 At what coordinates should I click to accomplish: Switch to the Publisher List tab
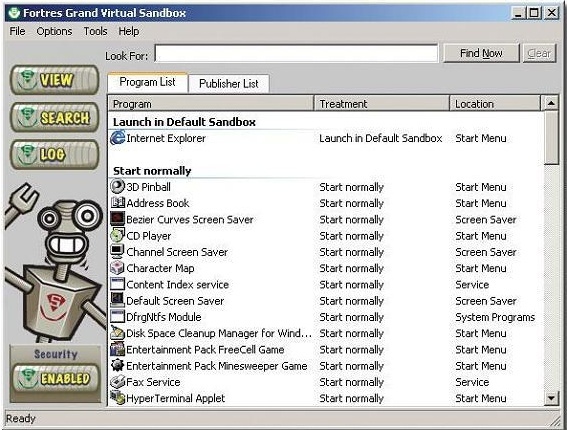coord(229,84)
